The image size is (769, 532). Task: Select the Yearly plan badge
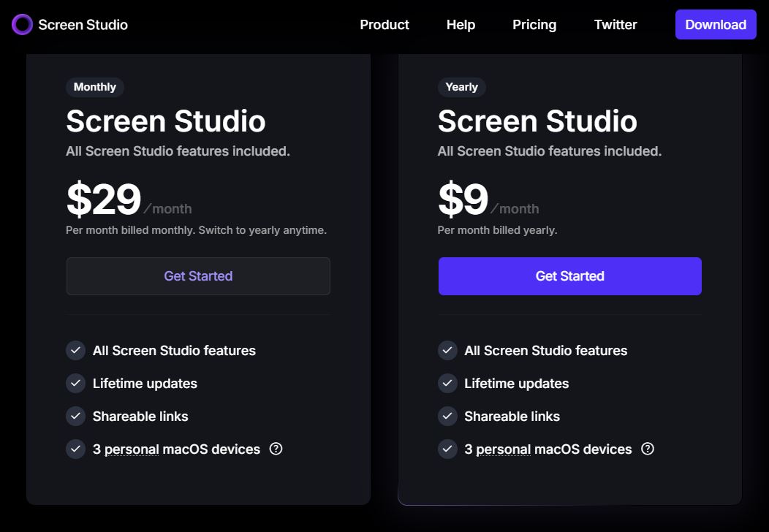pos(461,87)
